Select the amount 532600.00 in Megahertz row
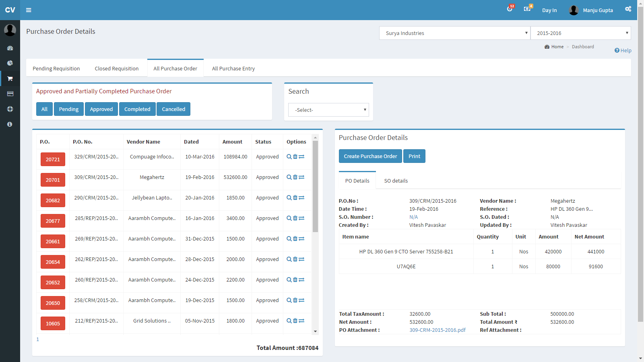Viewport: 644px width, 362px height. pyautogui.click(x=235, y=177)
